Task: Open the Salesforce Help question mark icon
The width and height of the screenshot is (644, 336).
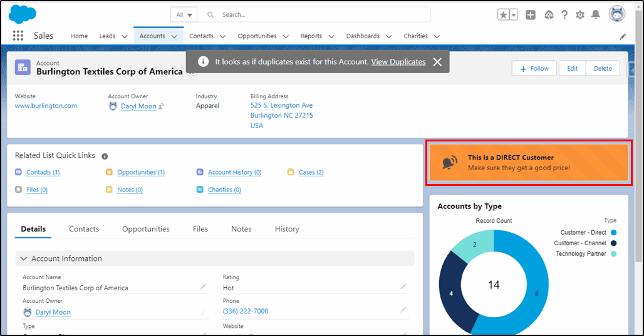Action: pyautogui.click(x=564, y=15)
